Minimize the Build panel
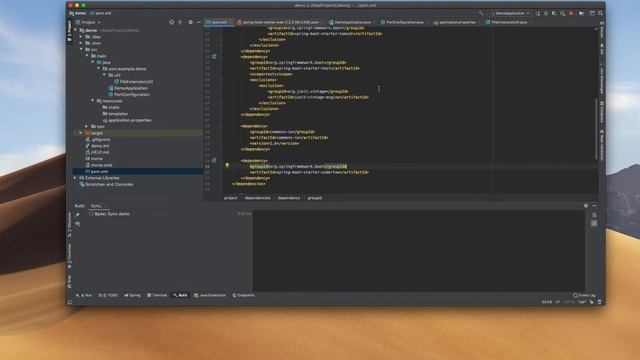The height and width of the screenshot is (360, 640). (x=594, y=206)
